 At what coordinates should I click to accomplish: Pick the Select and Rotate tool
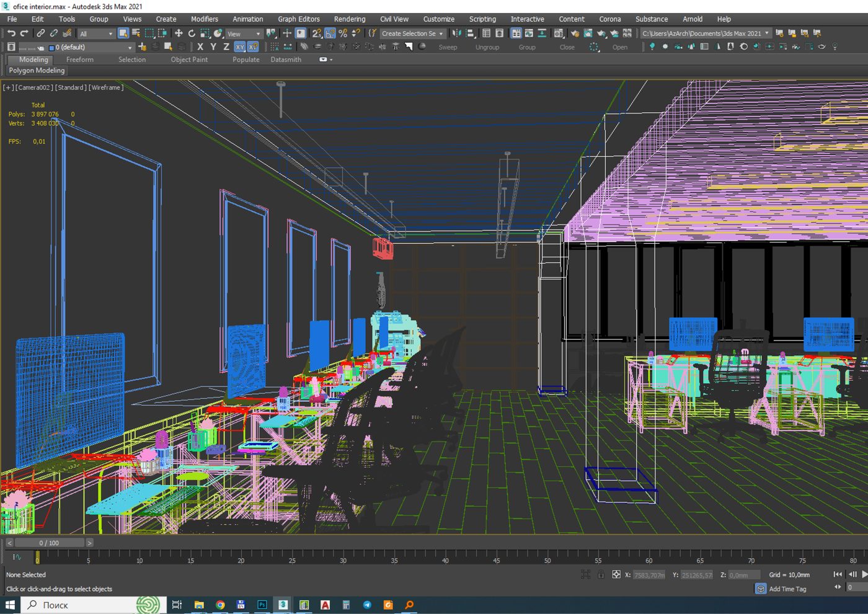[x=192, y=33]
